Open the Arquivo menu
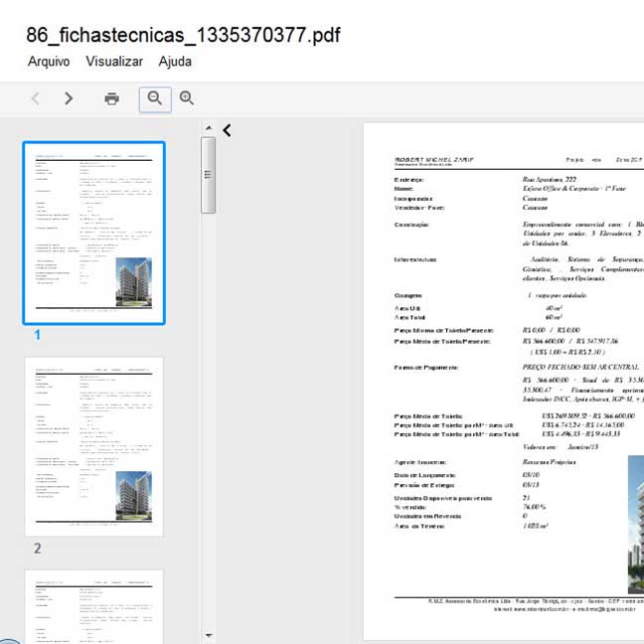The width and height of the screenshot is (644, 644). point(49,61)
